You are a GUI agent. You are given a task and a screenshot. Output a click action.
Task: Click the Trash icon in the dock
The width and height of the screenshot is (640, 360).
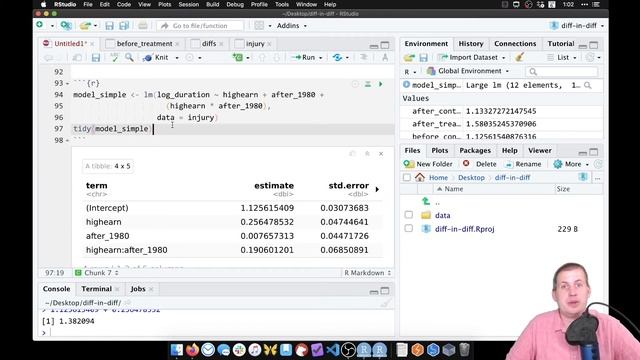(464, 350)
